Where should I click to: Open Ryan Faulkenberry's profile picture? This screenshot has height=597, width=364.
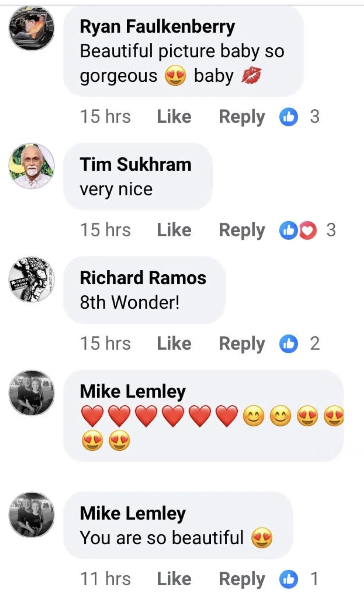tap(32, 28)
